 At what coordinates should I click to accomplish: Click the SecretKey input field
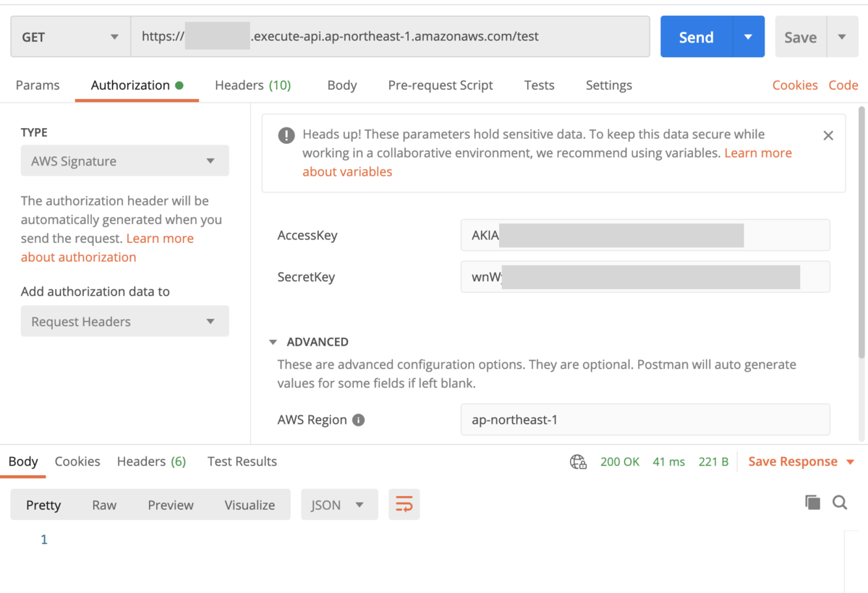tap(645, 277)
